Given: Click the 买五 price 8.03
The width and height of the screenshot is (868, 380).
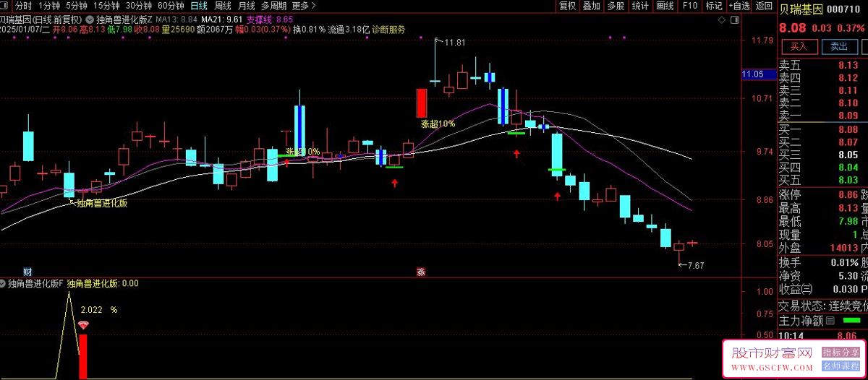Looking at the screenshot, I should point(848,180).
